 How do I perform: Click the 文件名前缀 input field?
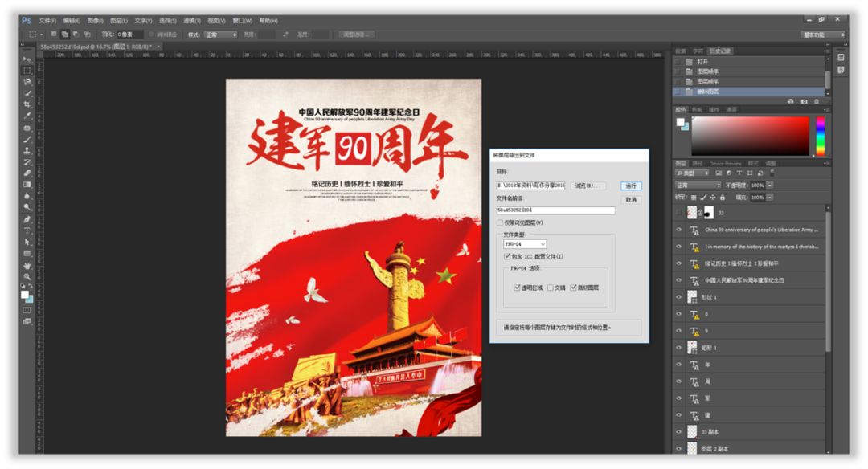pos(556,210)
